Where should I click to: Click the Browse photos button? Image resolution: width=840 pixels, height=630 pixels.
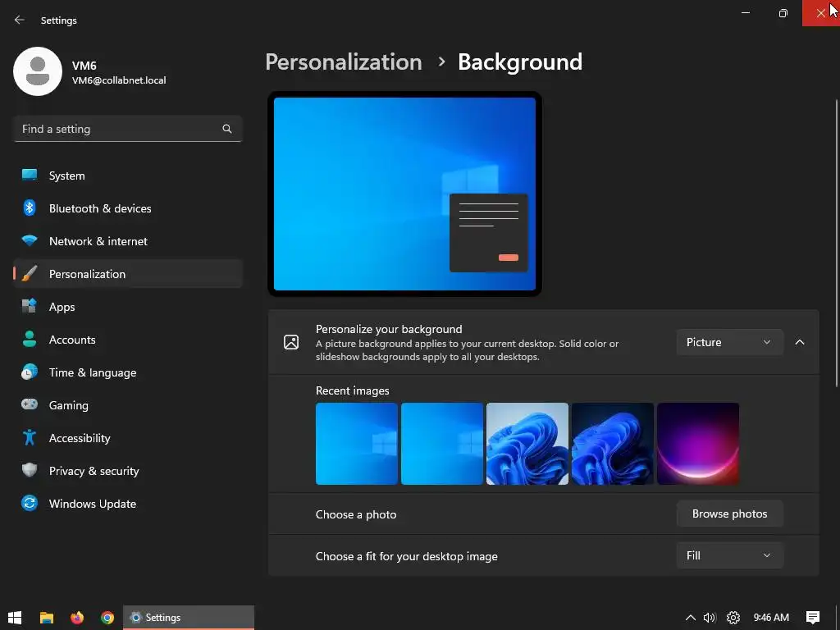pos(729,514)
